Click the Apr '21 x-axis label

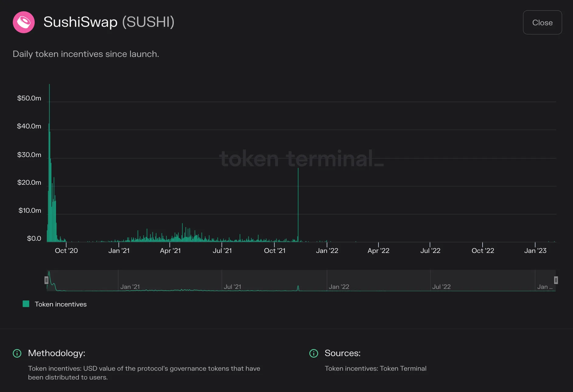(170, 251)
